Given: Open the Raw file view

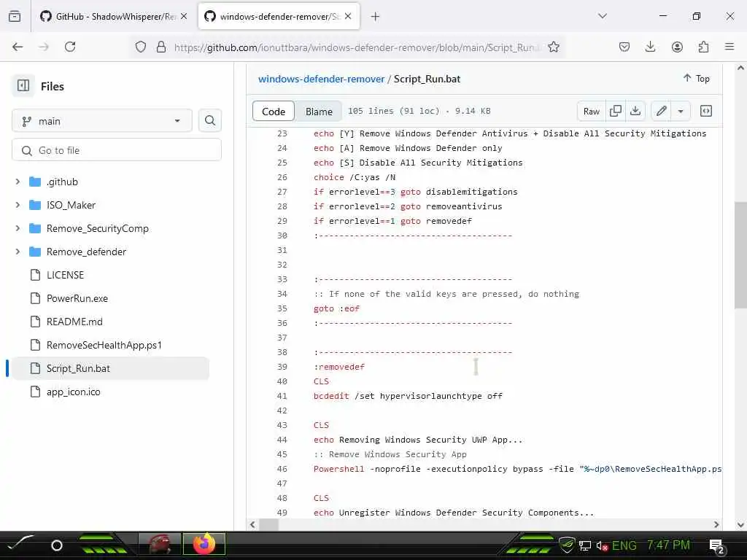Looking at the screenshot, I should [591, 111].
